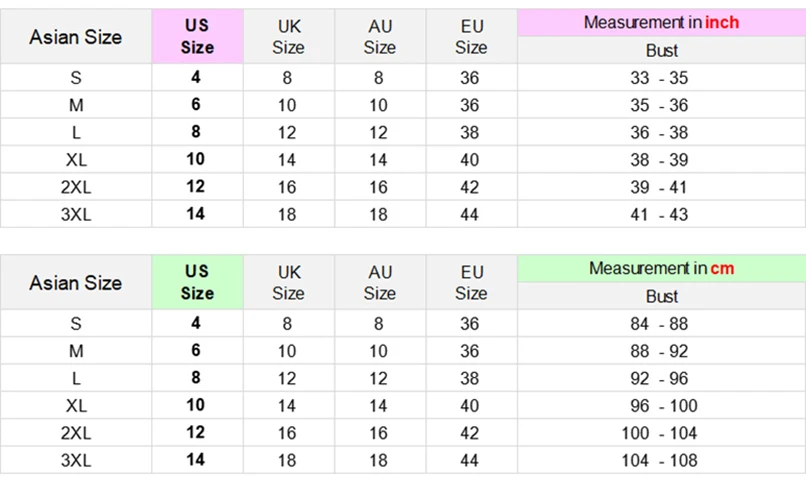Click the "100 - 104" bust cell

tap(661, 433)
